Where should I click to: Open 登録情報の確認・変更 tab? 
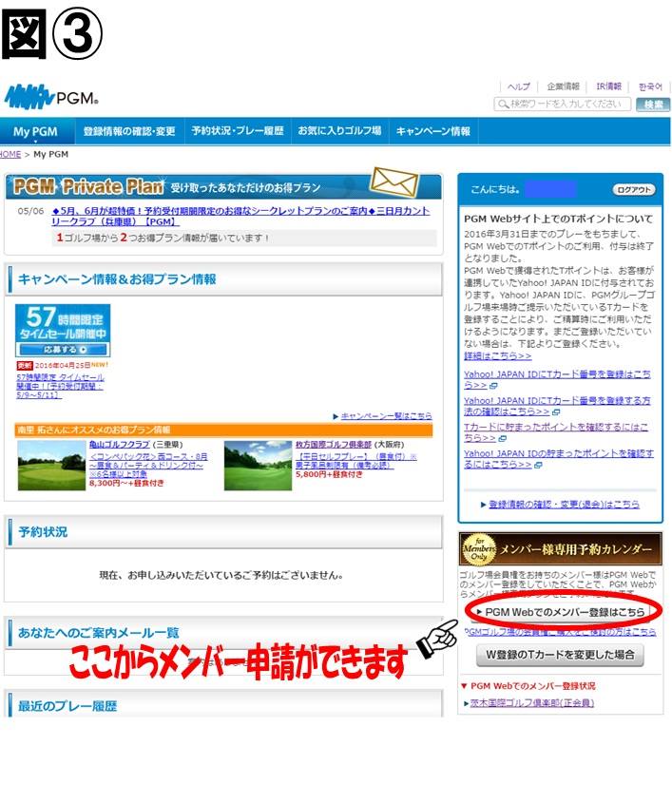click(x=129, y=131)
